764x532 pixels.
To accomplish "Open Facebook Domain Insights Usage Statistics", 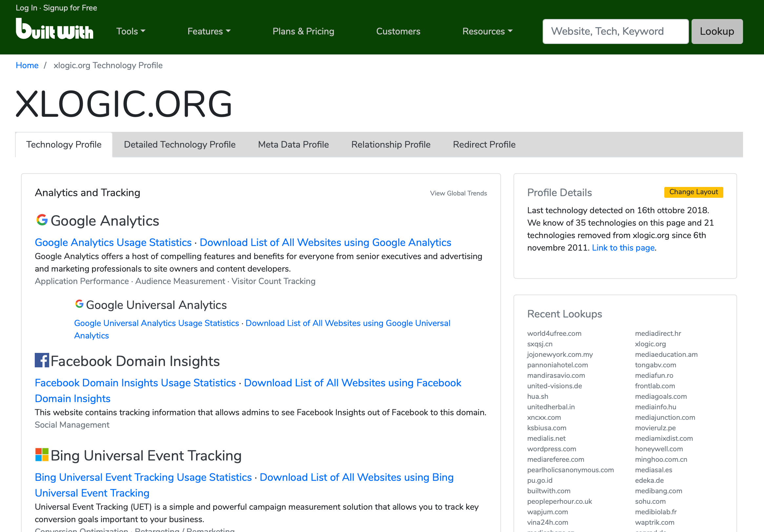I will point(135,383).
